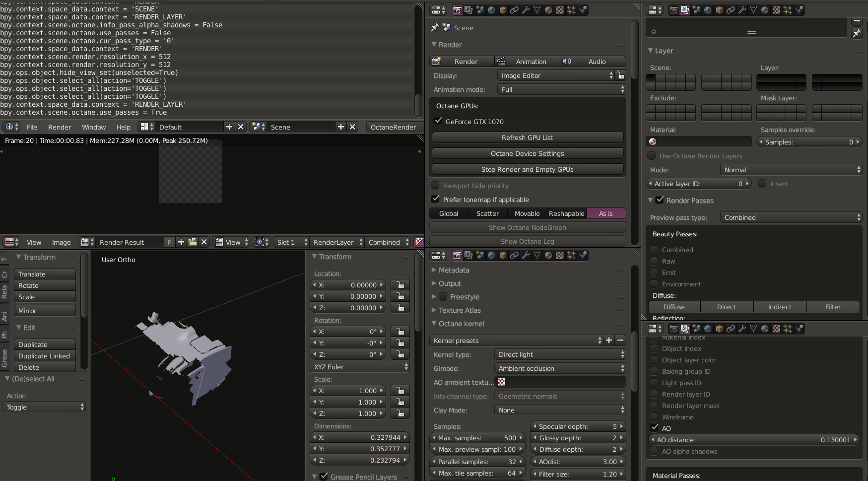
Task: Open Scene tab icon above the Object Index list
Action: click(696, 329)
